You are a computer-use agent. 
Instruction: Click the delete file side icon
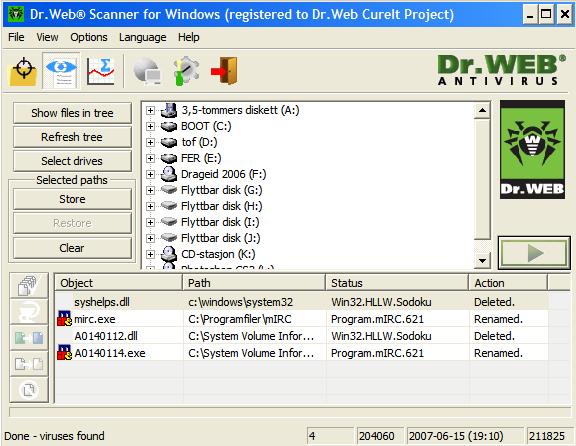pyautogui.click(x=29, y=390)
